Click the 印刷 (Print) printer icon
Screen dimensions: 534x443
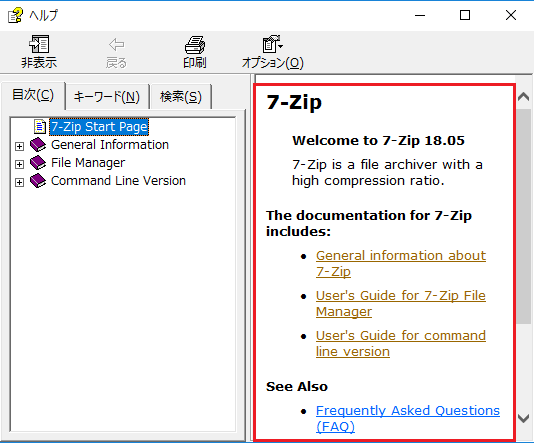[x=195, y=45]
